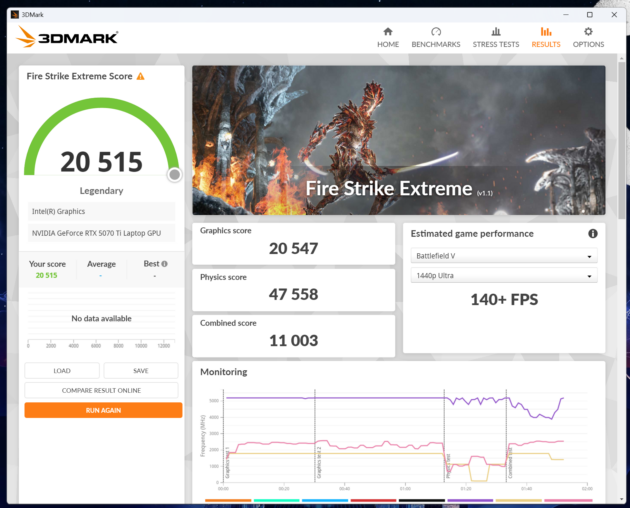This screenshot has width=630, height=508.
Task: Click the info icon next to Best
Action: [164, 264]
